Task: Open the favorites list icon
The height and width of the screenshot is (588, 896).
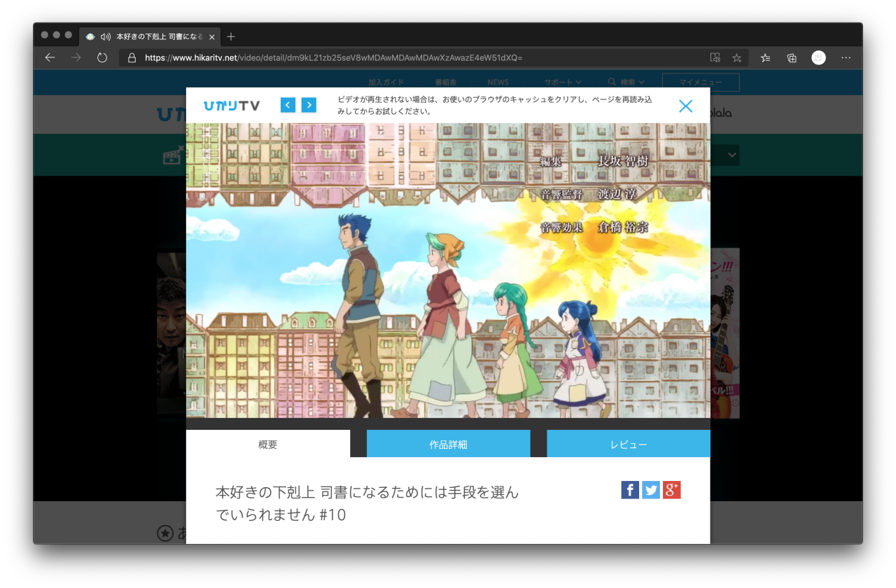Action: click(766, 58)
